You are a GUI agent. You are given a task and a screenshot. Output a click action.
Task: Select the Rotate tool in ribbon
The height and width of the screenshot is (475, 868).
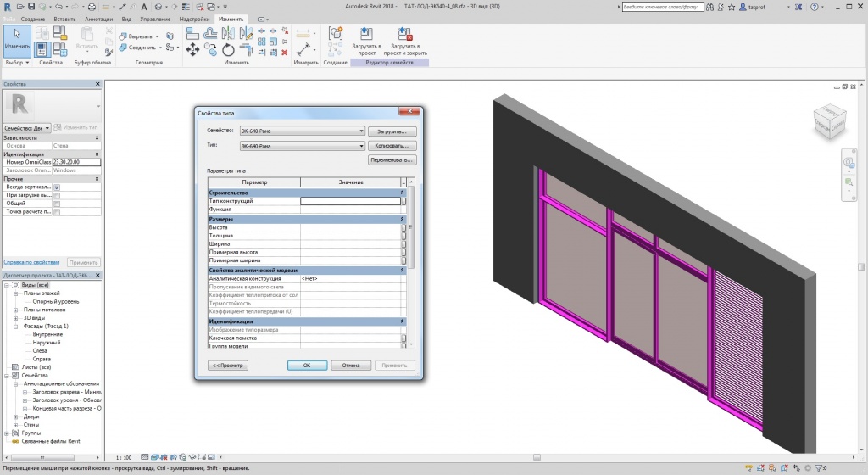click(229, 50)
